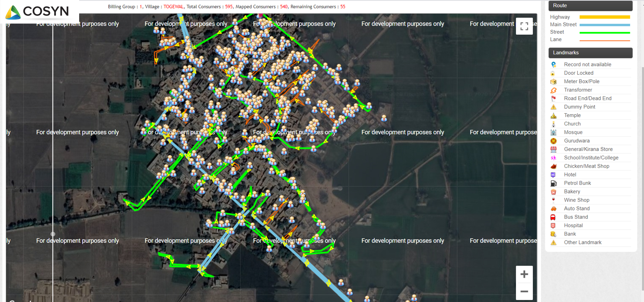Click the round handle on vertical map line
This screenshot has width=644, height=302.
tap(53, 234)
